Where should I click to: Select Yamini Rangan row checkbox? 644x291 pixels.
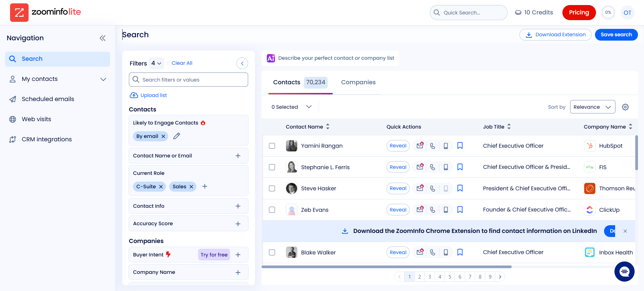click(272, 146)
